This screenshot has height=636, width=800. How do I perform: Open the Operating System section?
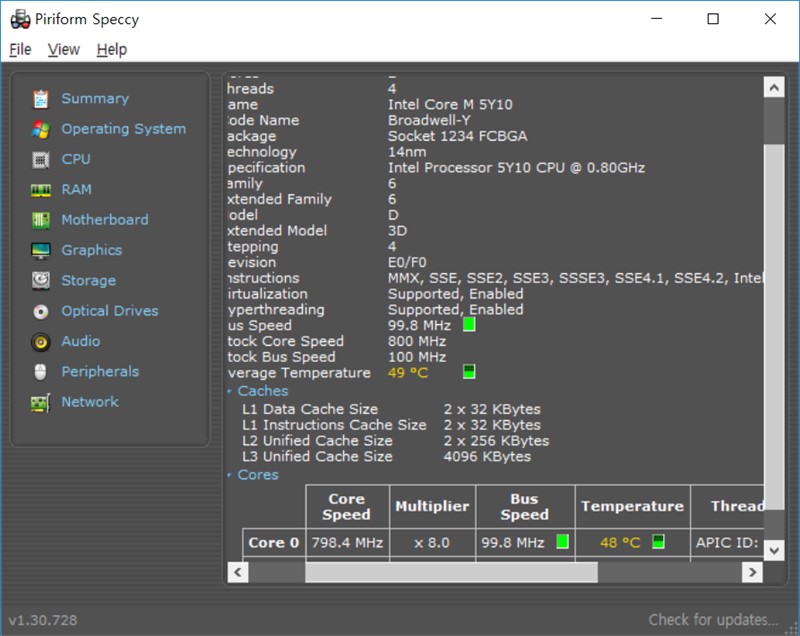point(123,129)
